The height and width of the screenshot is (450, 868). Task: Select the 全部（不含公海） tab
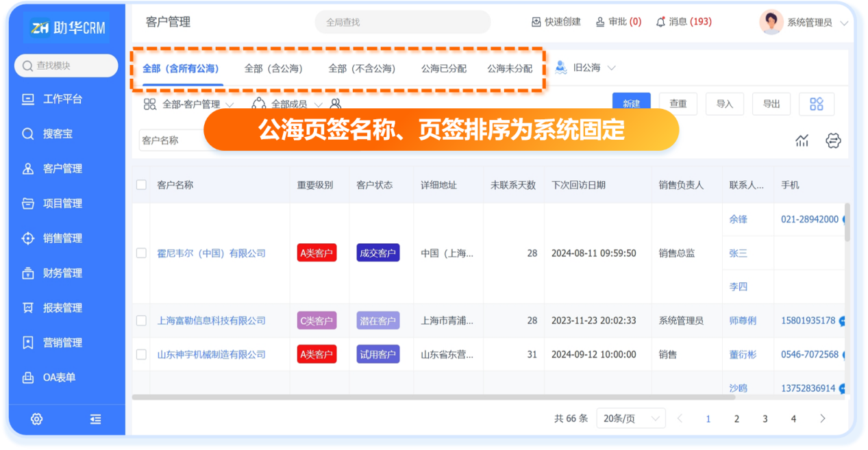362,68
